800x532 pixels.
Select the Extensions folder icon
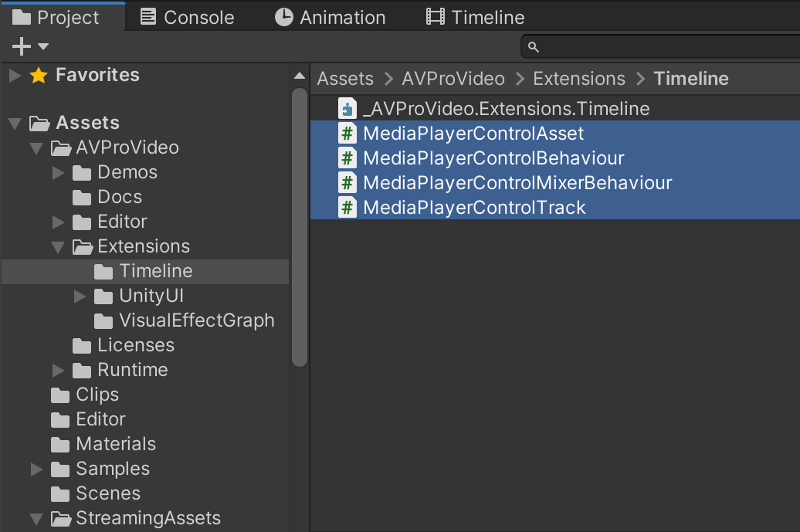(82, 247)
